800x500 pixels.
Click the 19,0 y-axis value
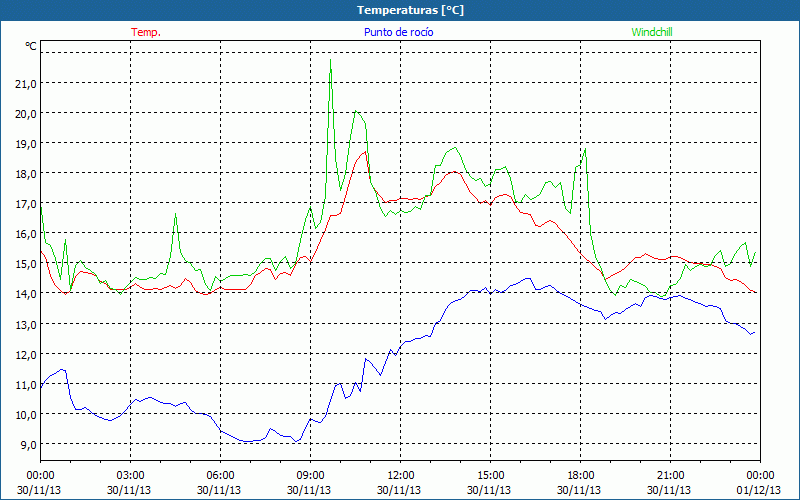(x=26, y=144)
